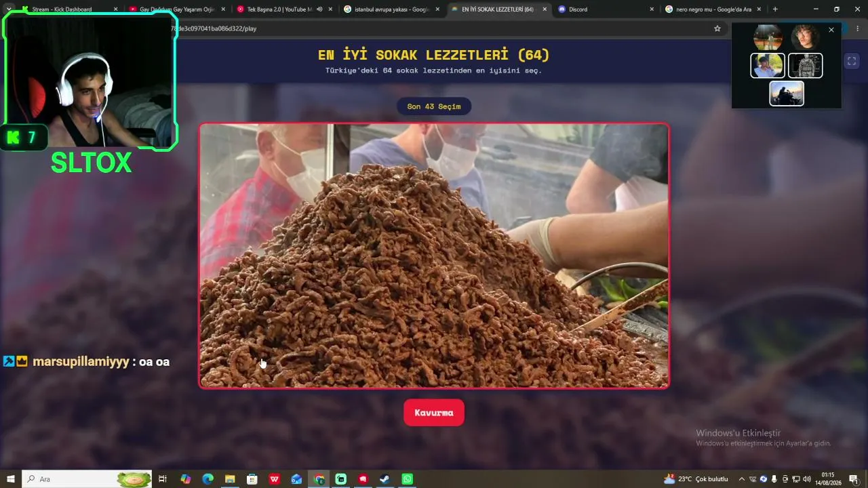Open Microsoft Edge from the taskbar

click(x=208, y=479)
